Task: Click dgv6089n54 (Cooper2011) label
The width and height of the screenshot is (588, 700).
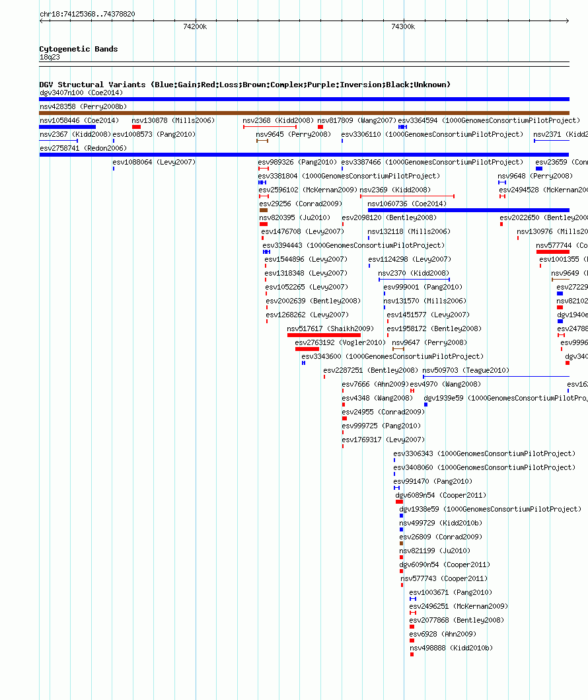Action: tap(441, 495)
